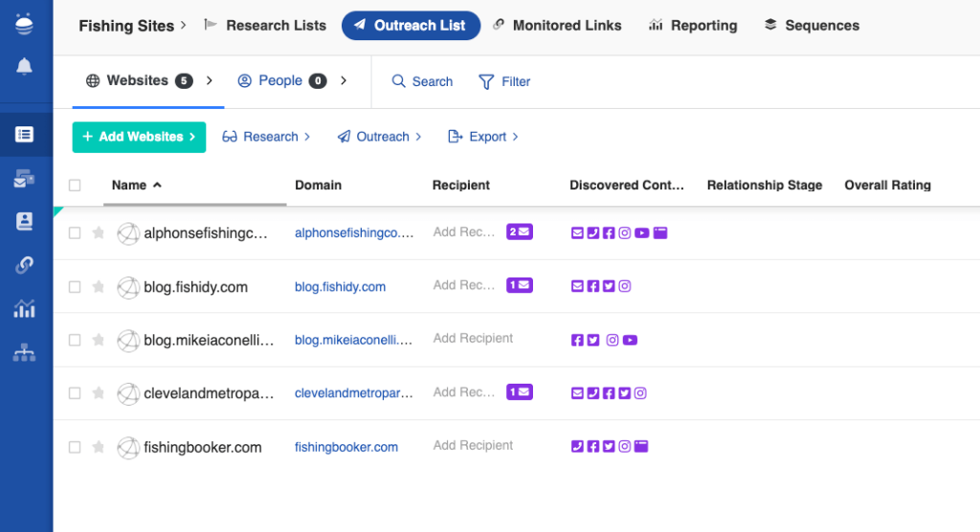Image resolution: width=980 pixels, height=532 pixels.
Task: Open the link chain icon in sidebar
Action: point(25,265)
